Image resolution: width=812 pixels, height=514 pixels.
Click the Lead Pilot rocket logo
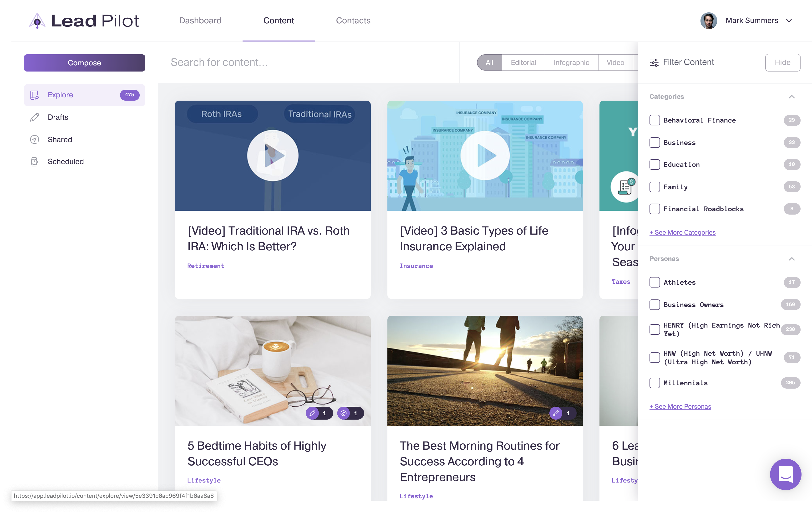click(37, 21)
